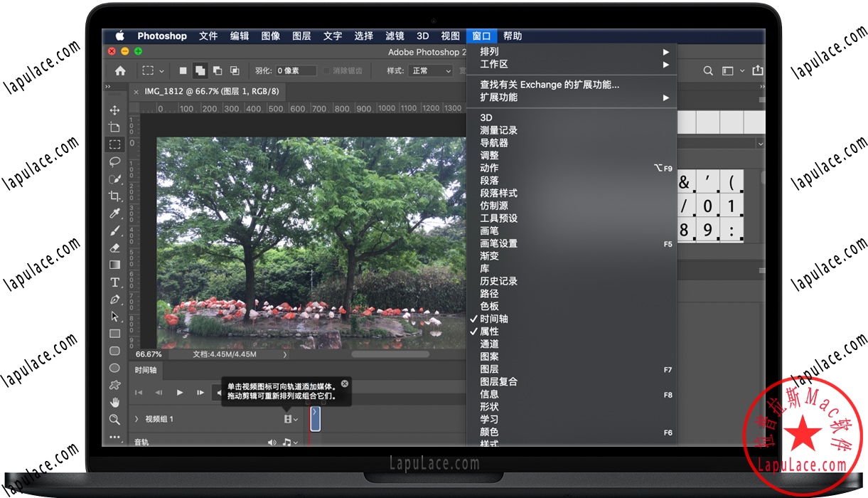Image resolution: width=868 pixels, height=498 pixels.
Task: Open the Home screen via house icon
Action: point(119,70)
